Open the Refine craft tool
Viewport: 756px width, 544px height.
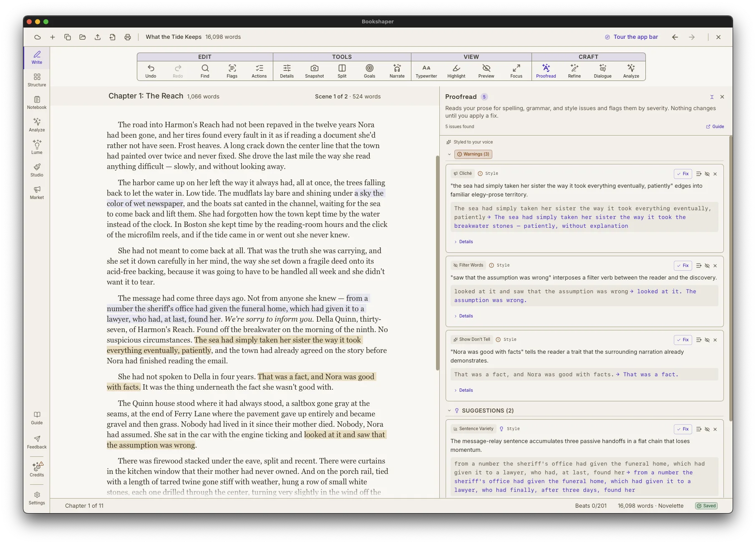(x=574, y=71)
